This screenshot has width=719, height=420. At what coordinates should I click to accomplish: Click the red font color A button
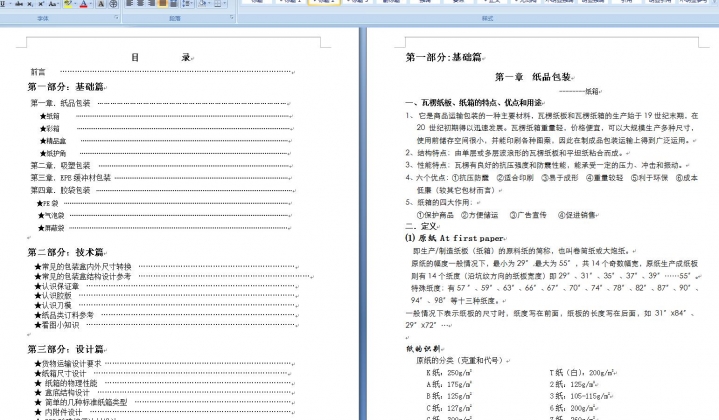(83, 3)
